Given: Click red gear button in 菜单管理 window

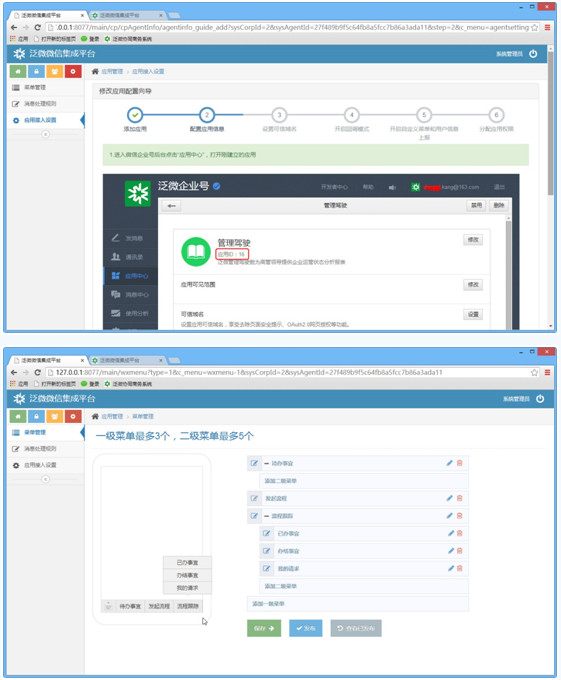Looking at the screenshot, I should [x=73, y=416].
